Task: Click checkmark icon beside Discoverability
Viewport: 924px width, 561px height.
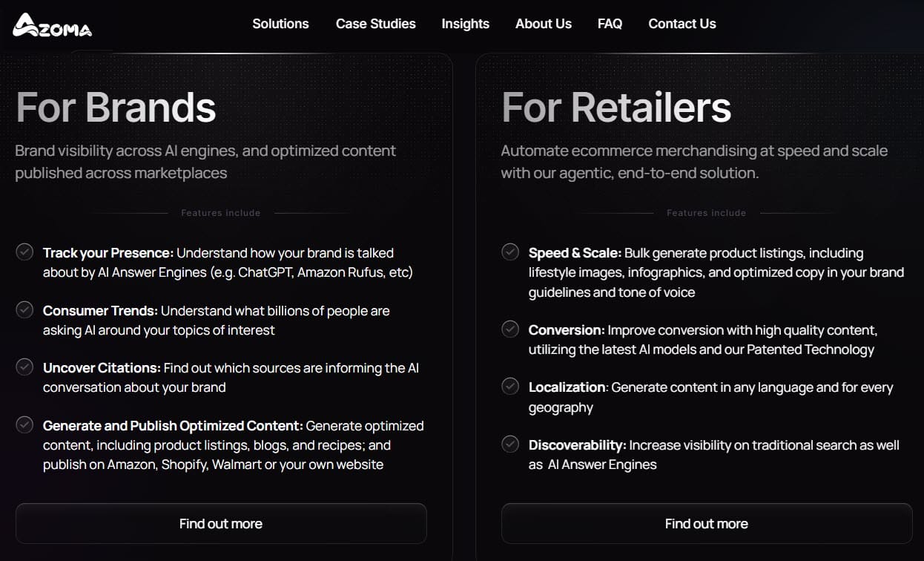Action: click(x=510, y=444)
